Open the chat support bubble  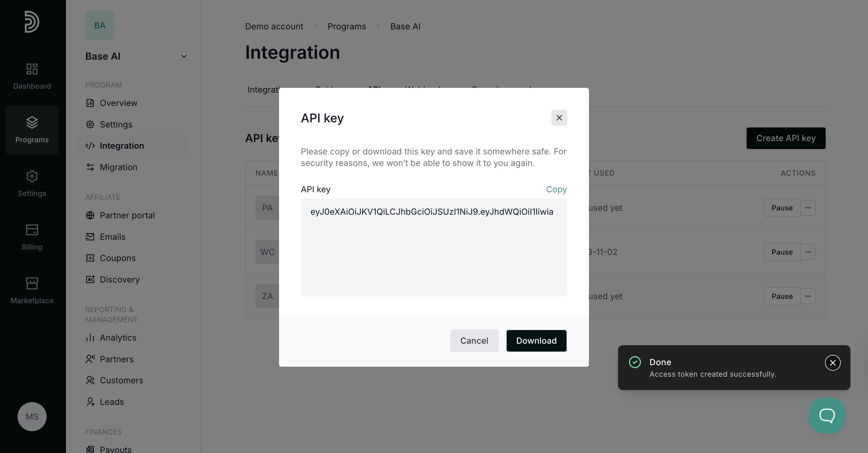point(827,415)
